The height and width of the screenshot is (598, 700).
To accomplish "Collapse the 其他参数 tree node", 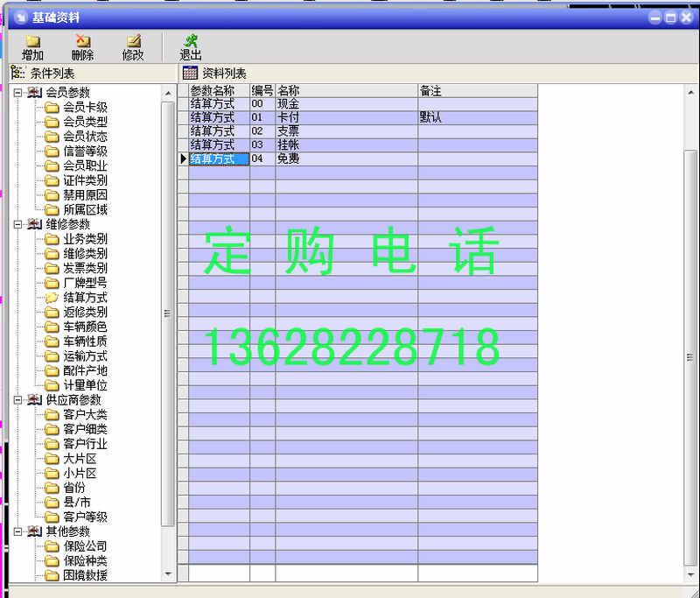I will coord(17,531).
